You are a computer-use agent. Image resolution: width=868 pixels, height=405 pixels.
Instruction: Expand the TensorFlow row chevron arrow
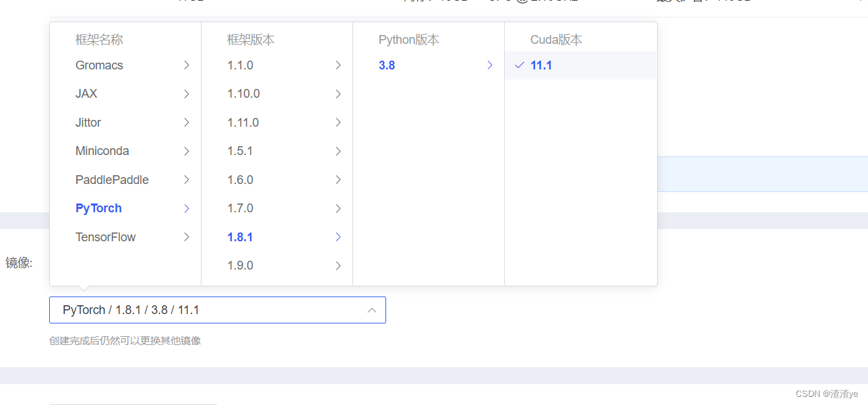(x=187, y=237)
